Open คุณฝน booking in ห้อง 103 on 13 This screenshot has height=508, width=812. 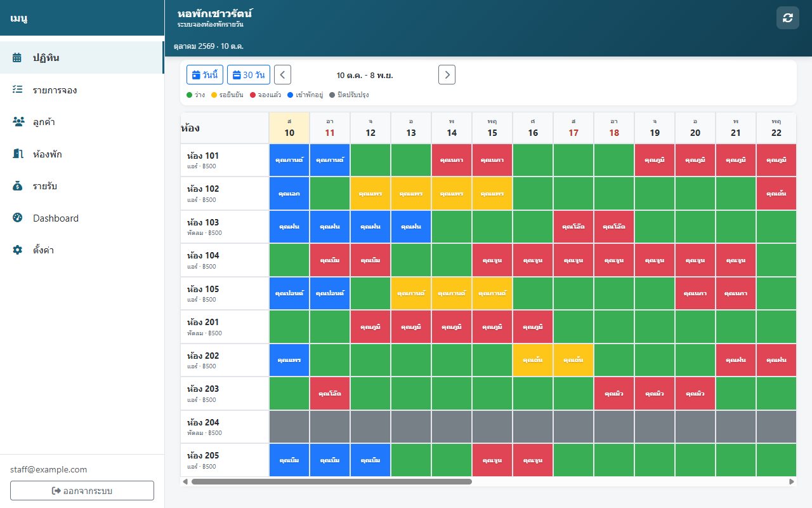tap(411, 227)
